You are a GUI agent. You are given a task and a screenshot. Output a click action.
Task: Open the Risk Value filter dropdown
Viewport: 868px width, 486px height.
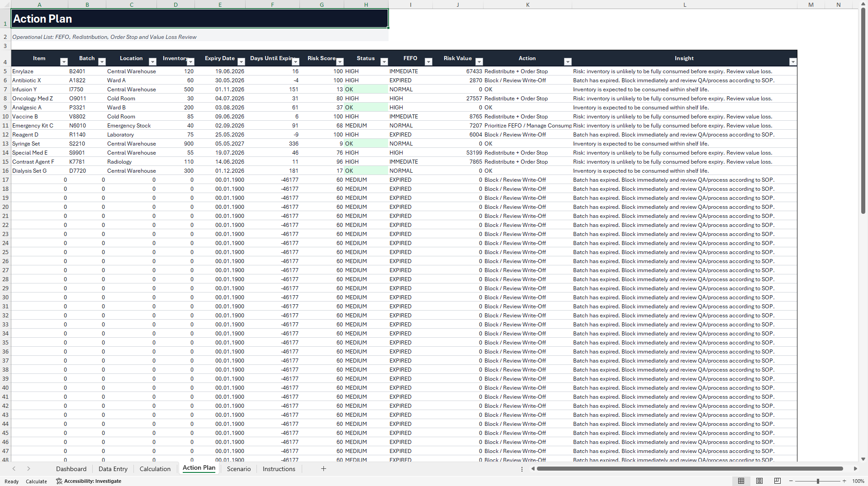[479, 62]
